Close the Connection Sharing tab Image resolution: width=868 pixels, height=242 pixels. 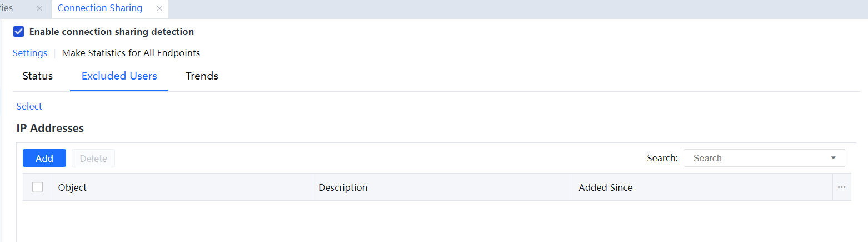click(x=159, y=8)
